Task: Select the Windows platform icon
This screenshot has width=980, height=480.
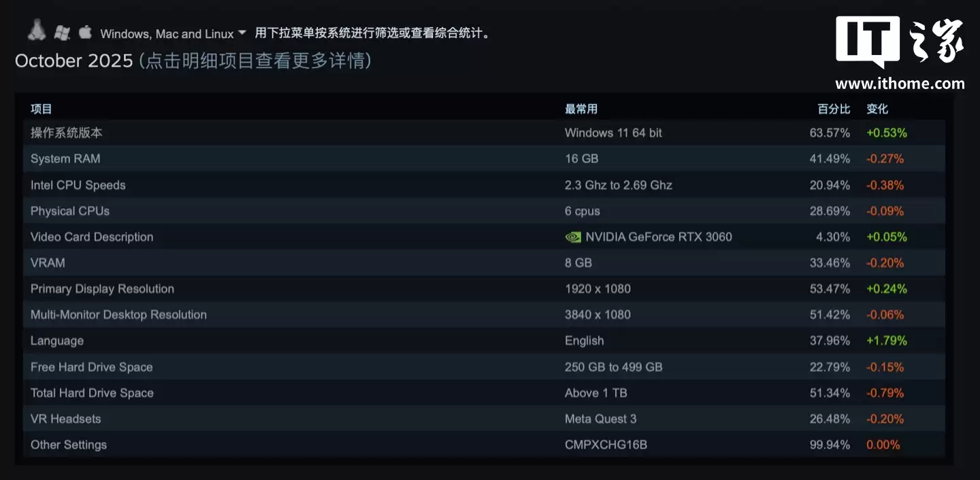Action: click(x=62, y=31)
